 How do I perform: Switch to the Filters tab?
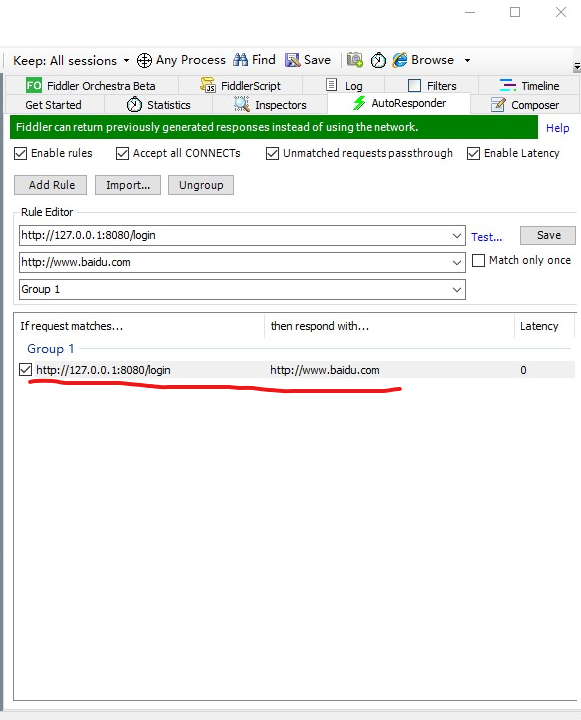[432, 85]
